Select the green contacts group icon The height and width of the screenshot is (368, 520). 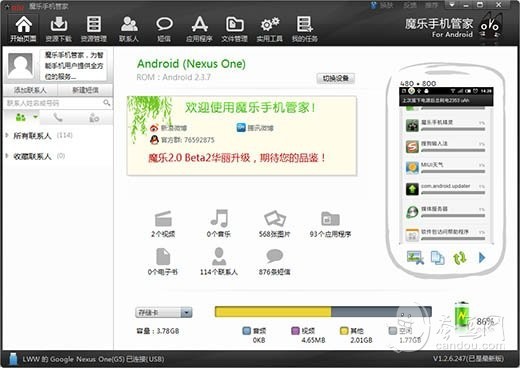[x=21, y=117]
